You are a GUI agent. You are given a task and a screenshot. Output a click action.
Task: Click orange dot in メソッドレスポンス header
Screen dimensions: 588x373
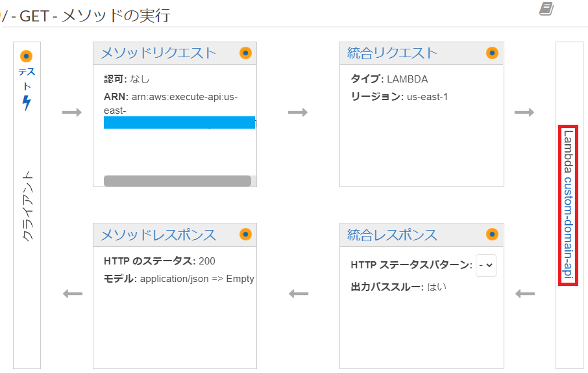245,235
